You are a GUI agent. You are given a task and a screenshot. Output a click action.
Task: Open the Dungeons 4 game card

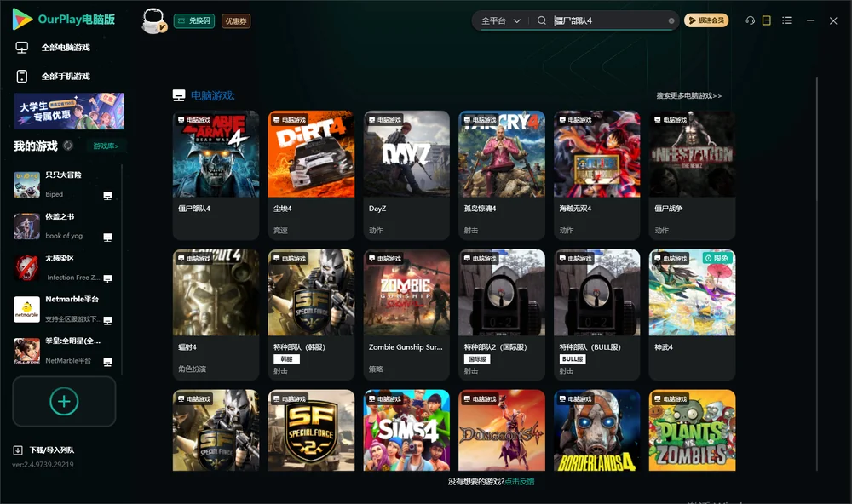coord(502,430)
